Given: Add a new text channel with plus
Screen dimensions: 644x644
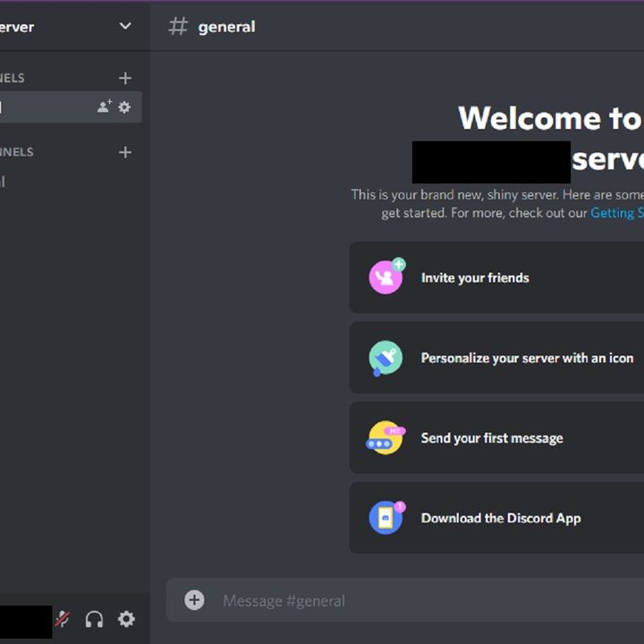Looking at the screenshot, I should point(125,78).
